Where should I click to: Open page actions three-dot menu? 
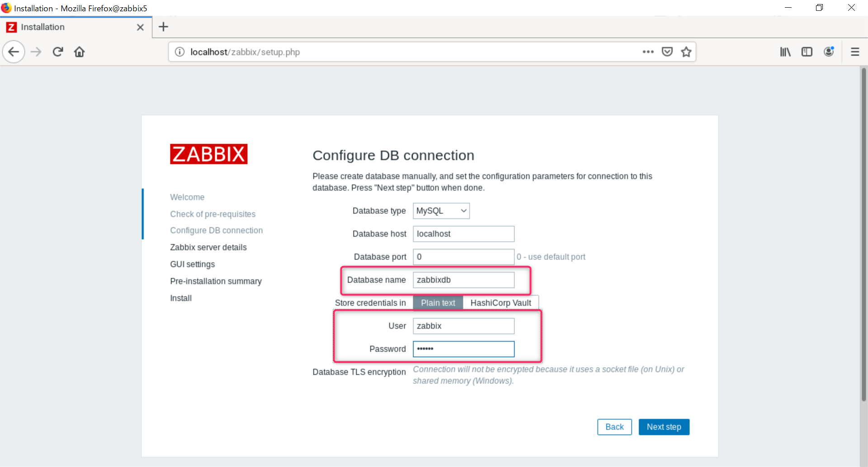point(648,52)
